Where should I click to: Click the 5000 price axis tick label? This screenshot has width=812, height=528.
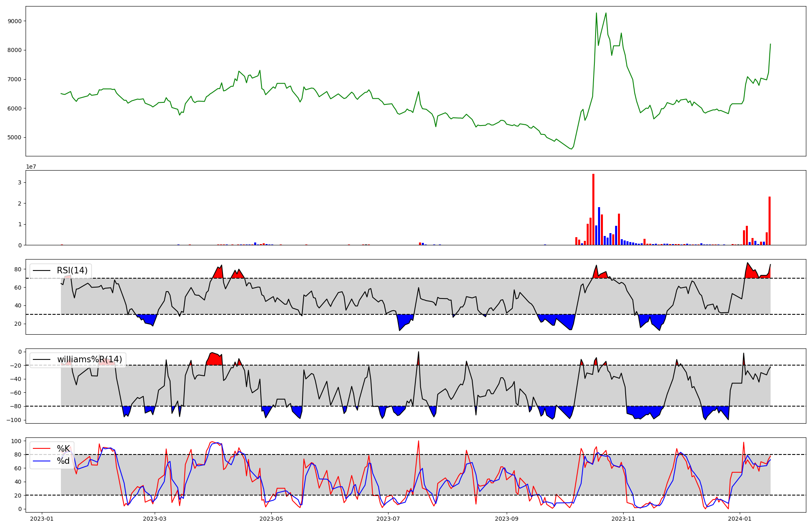tap(15, 137)
